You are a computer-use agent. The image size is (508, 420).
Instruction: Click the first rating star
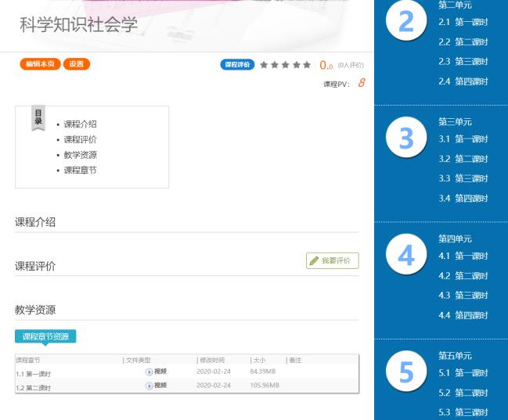click(264, 65)
